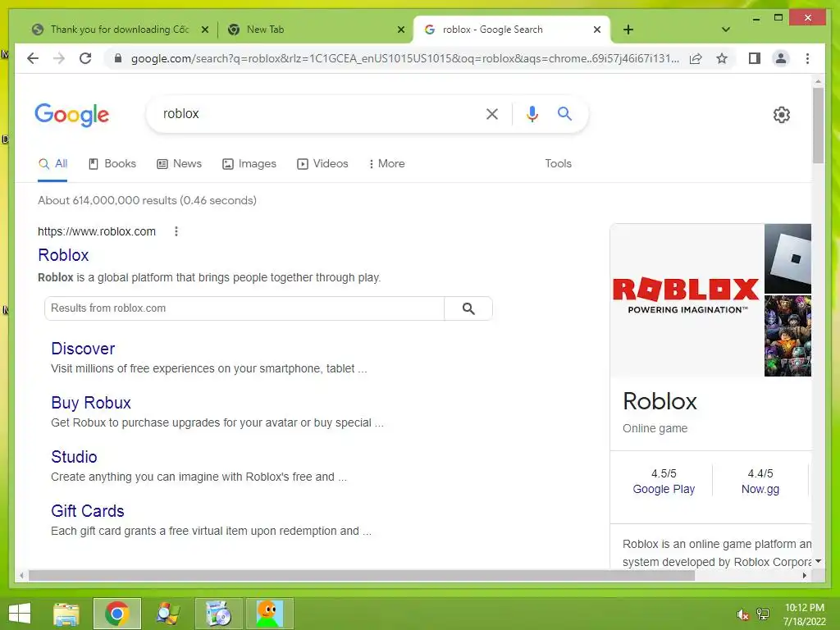Close the New Tab tab

(x=400, y=30)
